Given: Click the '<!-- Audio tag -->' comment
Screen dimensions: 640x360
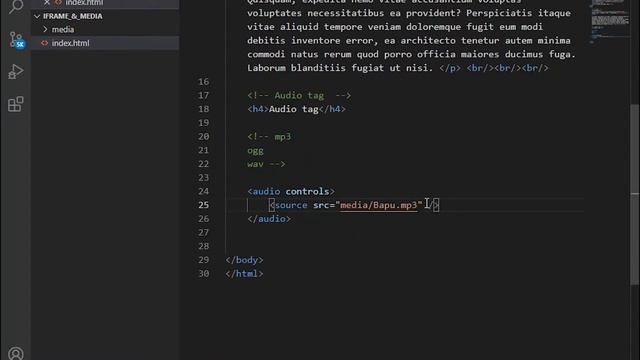Looking at the screenshot, I should click(299, 96).
